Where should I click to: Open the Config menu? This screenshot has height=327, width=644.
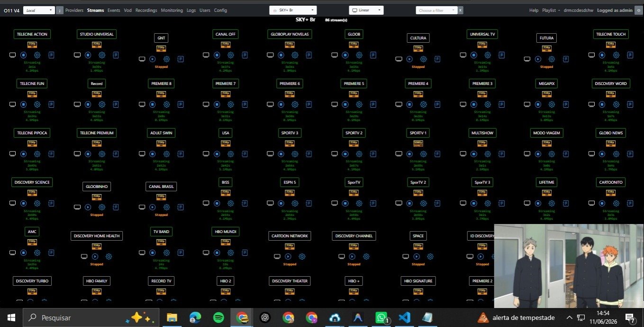click(220, 10)
